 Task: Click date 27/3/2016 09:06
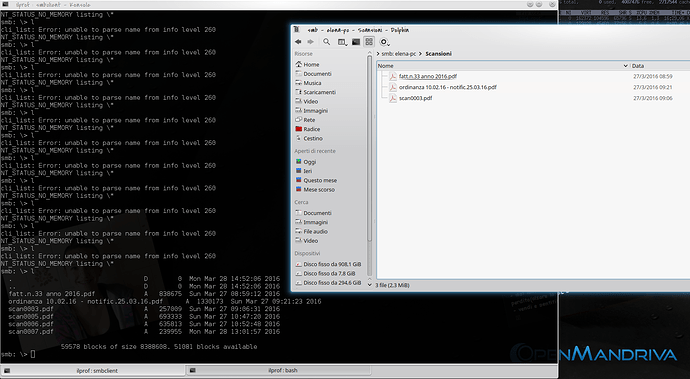click(x=653, y=98)
